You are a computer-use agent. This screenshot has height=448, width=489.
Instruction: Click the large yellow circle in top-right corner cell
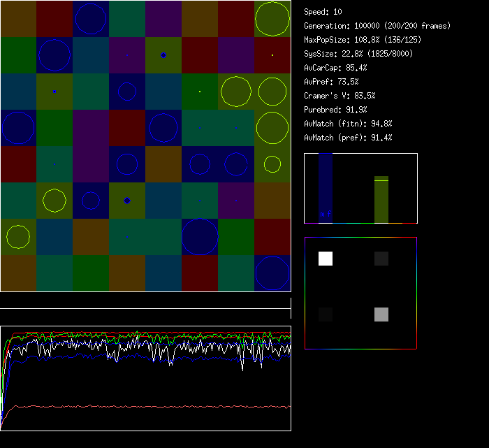[x=272, y=19]
